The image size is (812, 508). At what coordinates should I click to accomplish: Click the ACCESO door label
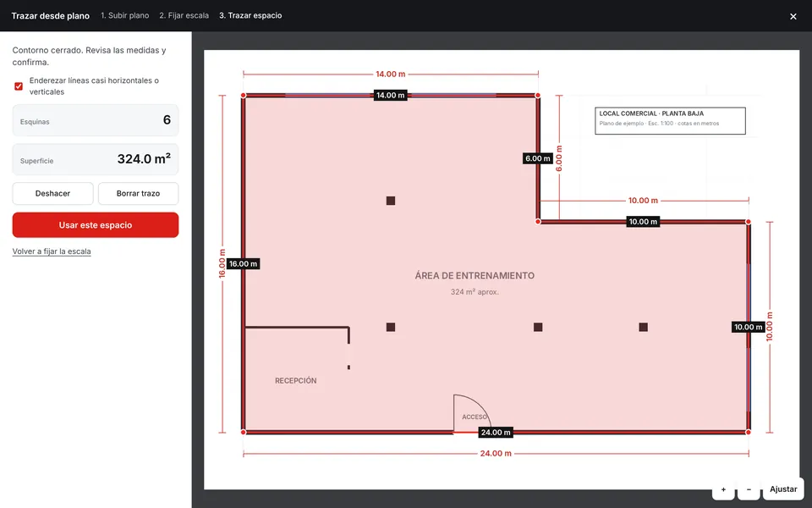[x=475, y=417]
